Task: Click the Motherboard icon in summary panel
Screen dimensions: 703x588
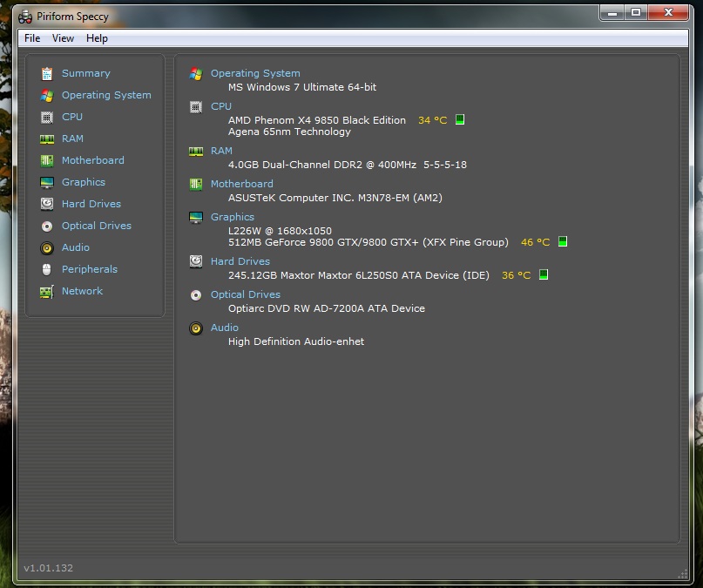Action: pos(196,184)
